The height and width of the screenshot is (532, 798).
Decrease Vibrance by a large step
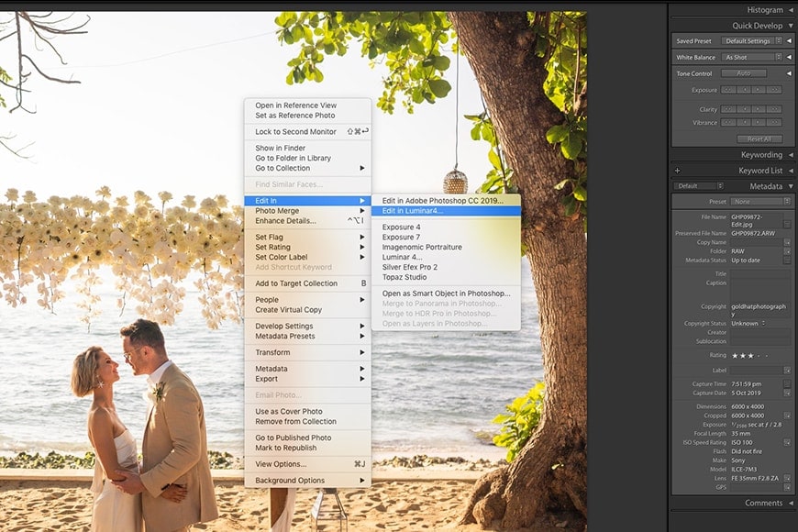coord(729,122)
